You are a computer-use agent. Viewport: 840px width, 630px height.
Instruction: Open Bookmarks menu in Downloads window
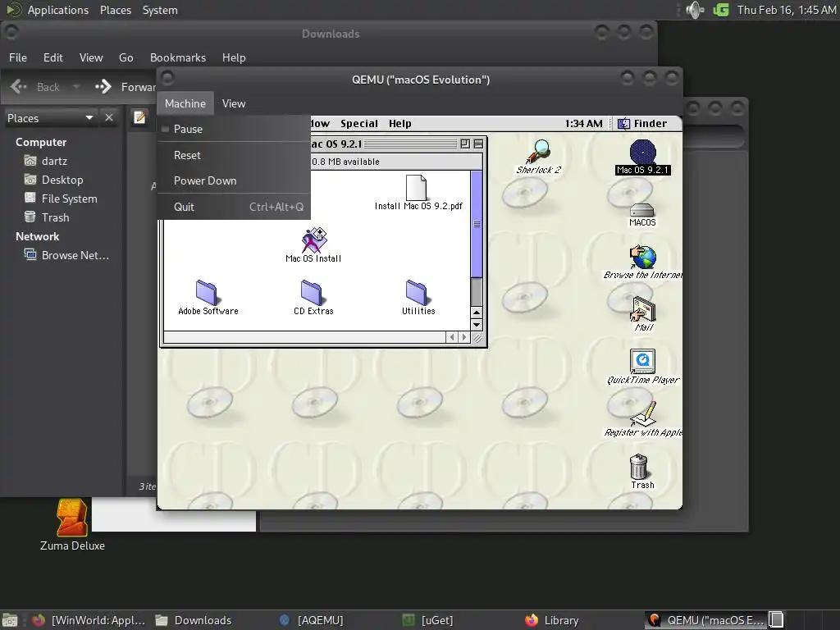178,57
